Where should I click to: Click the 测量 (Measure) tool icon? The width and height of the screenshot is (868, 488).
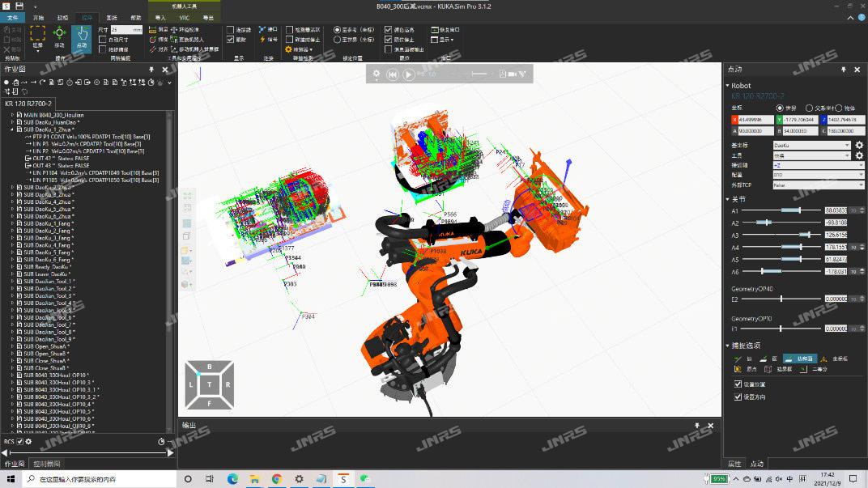(x=154, y=29)
